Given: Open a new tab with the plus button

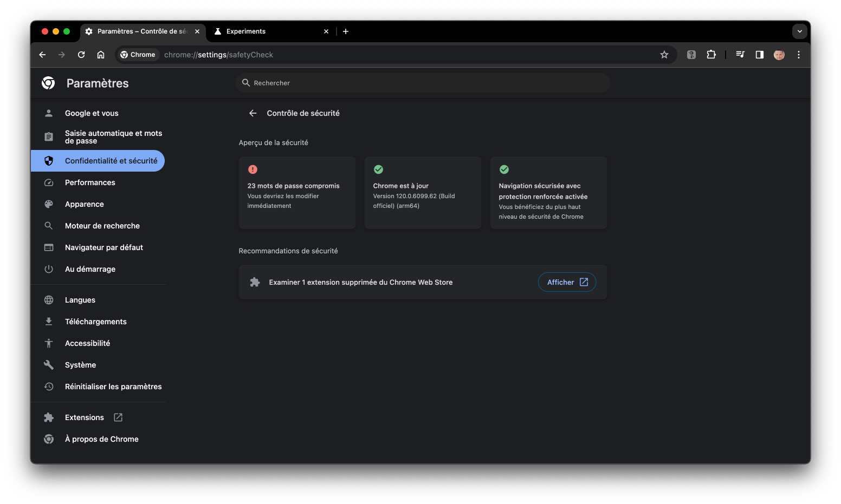Looking at the screenshot, I should coord(346,31).
